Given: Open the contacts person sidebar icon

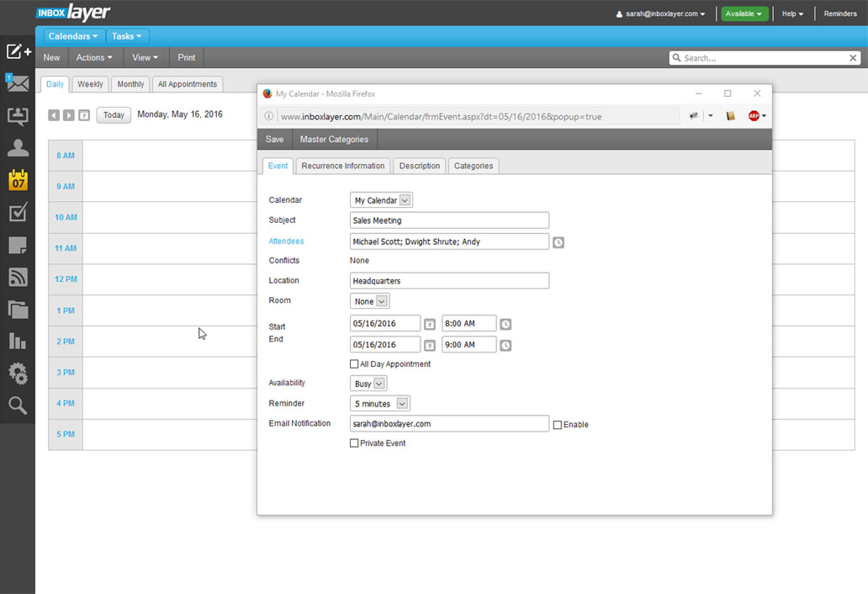Looking at the screenshot, I should pyautogui.click(x=18, y=148).
